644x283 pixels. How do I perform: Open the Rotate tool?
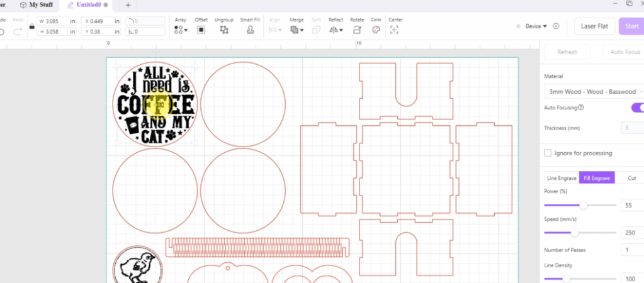coord(357,30)
